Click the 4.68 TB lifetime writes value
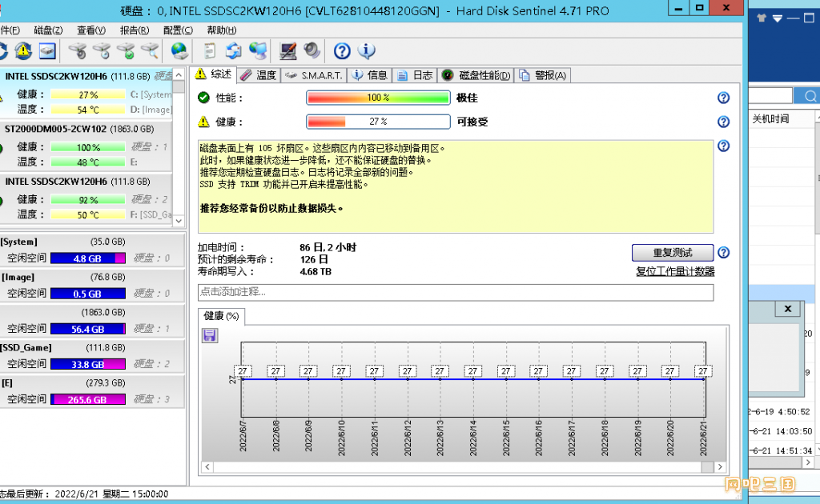 point(316,271)
